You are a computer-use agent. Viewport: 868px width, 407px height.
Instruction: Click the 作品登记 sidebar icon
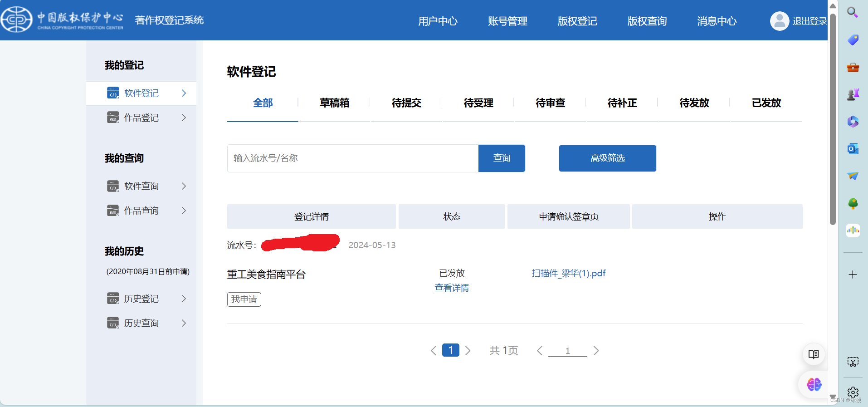113,117
